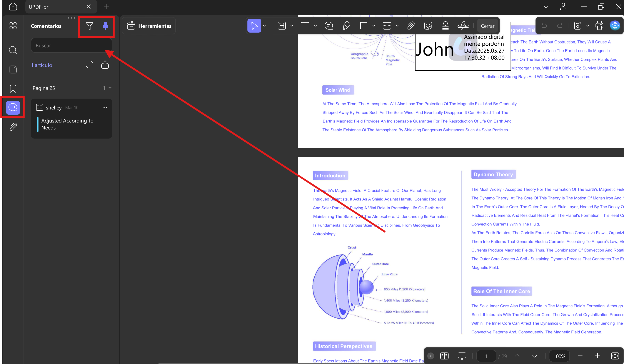Select the signature tool

(463, 26)
